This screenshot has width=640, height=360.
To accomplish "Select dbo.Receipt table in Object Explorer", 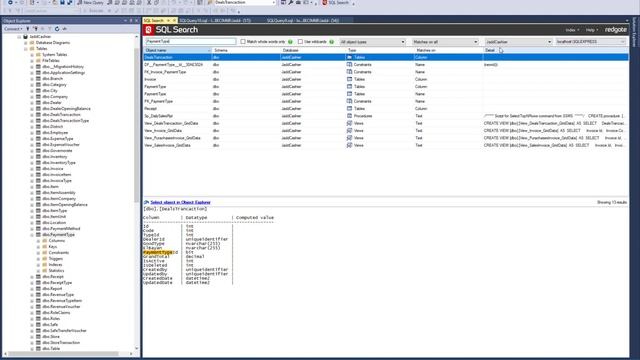I will [x=53, y=277].
